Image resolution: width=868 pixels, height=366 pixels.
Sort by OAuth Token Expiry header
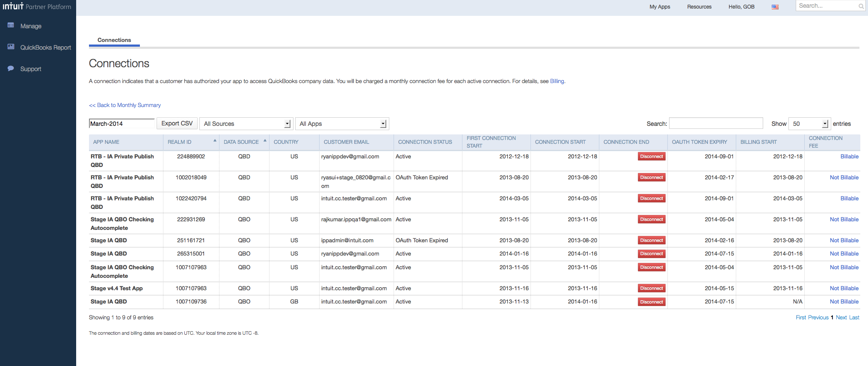click(x=702, y=142)
